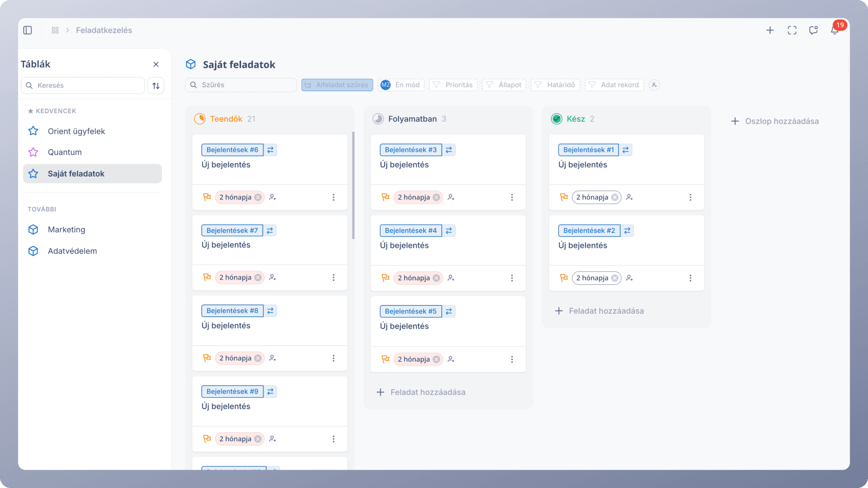Image resolution: width=868 pixels, height=488 pixels.
Task: Click Teendők column scrollbar
Action: [353, 186]
